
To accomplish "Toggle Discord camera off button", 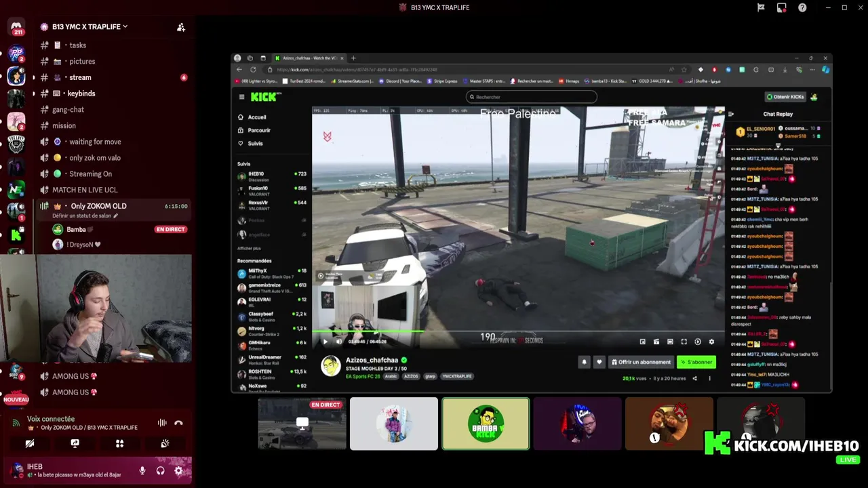I will (x=29, y=443).
